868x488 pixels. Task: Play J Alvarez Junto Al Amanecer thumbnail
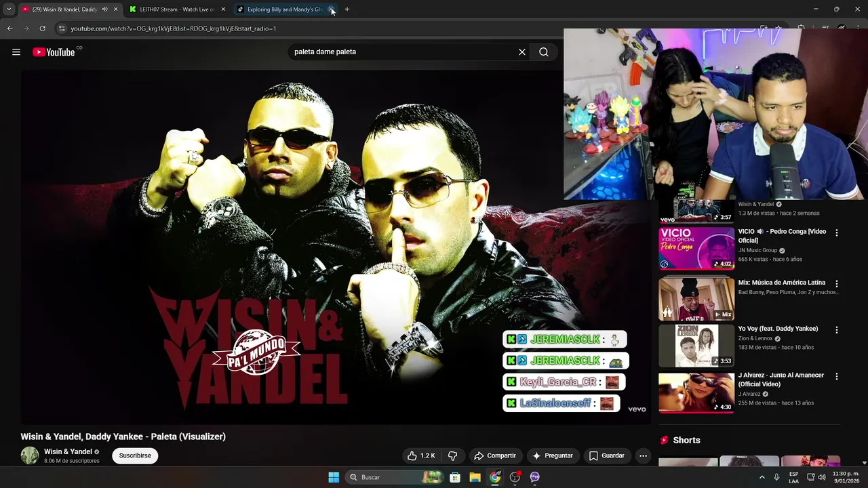696,392
